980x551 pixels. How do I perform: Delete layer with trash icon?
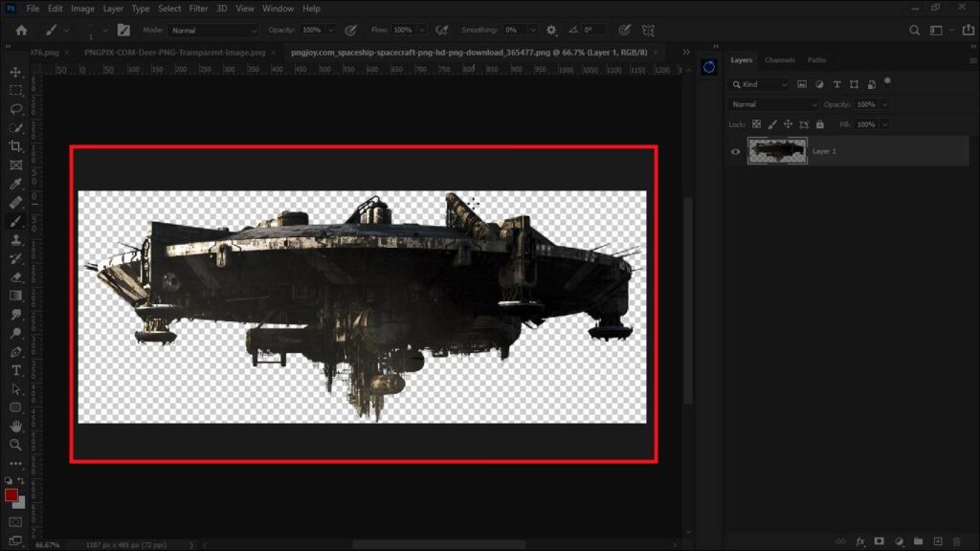pyautogui.click(x=957, y=541)
